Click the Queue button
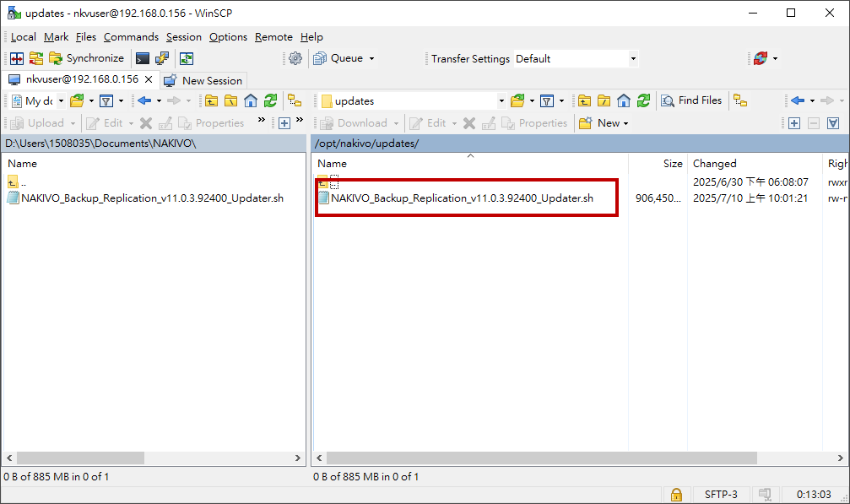850x504 pixels. [x=338, y=58]
